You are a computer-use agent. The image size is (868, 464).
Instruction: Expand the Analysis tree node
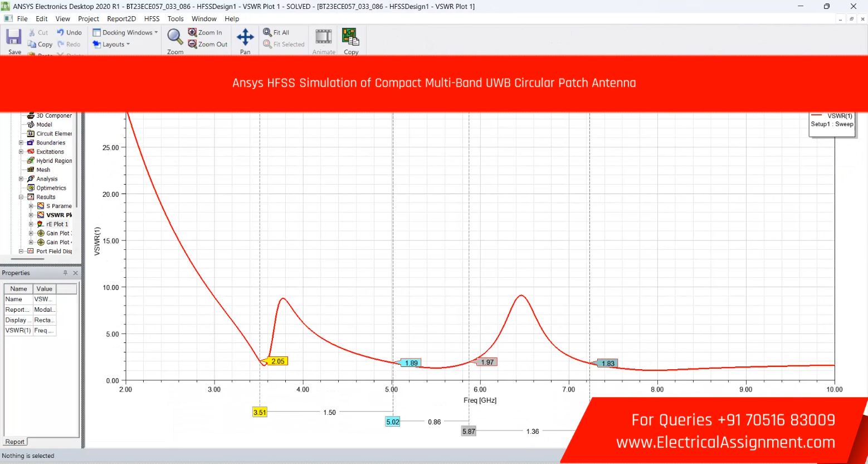coord(21,179)
